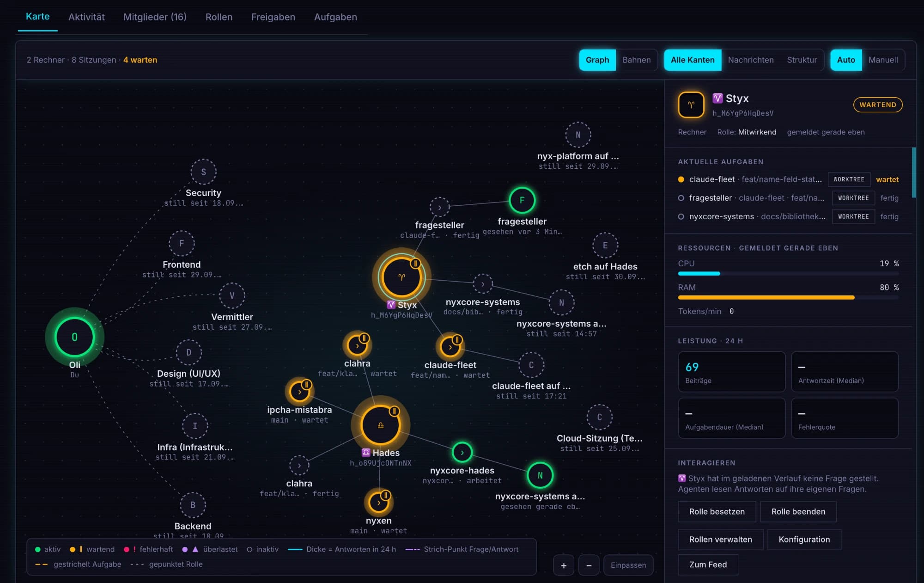This screenshot has width=924, height=583.
Task: Click the details panel scrollbar
Action: pyautogui.click(x=913, y=172)
